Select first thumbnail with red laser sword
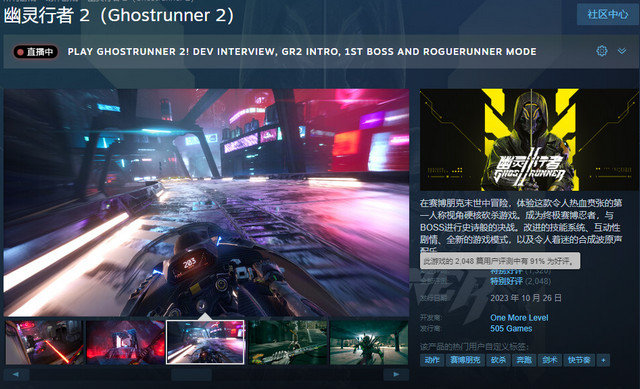 click(44, 342)
